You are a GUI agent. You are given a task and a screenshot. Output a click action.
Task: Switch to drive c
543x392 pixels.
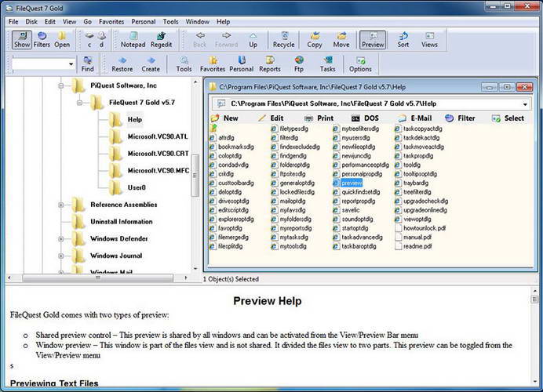coord(89,39)
